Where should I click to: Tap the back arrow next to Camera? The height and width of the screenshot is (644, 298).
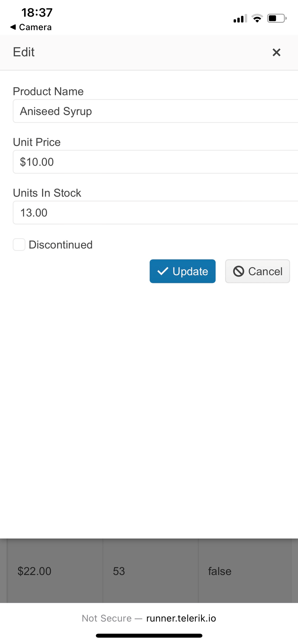[x=13, y=27]
